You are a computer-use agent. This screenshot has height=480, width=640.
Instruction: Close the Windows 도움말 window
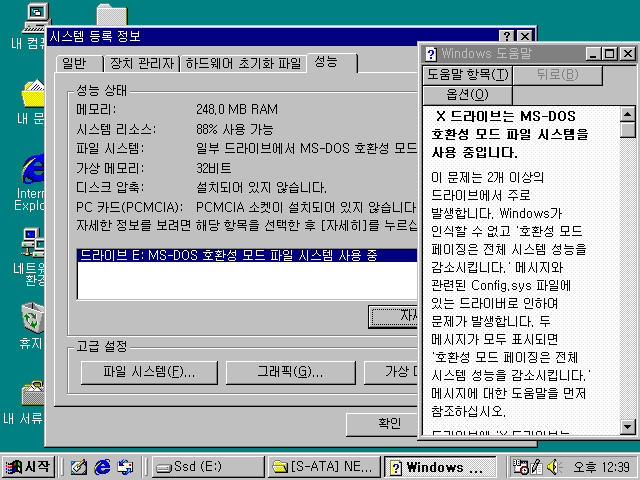point(627,53)
